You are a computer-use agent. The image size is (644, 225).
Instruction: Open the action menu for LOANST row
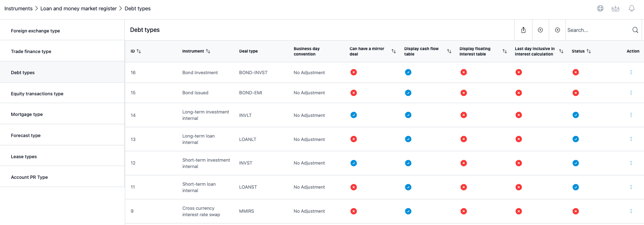click(631, 187)
